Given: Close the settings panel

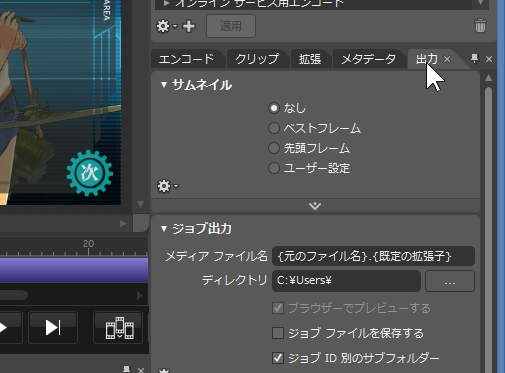Looking at the screenshot, I should (489, 59).
